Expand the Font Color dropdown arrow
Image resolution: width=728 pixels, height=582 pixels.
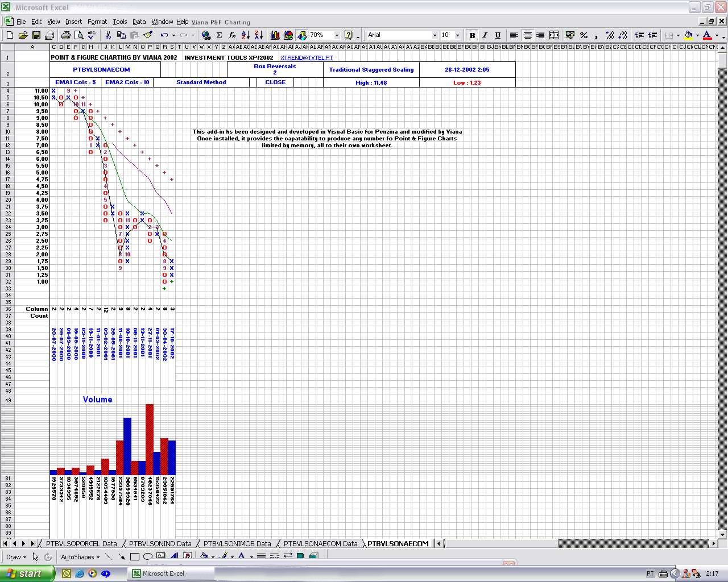tap(717, 35)
